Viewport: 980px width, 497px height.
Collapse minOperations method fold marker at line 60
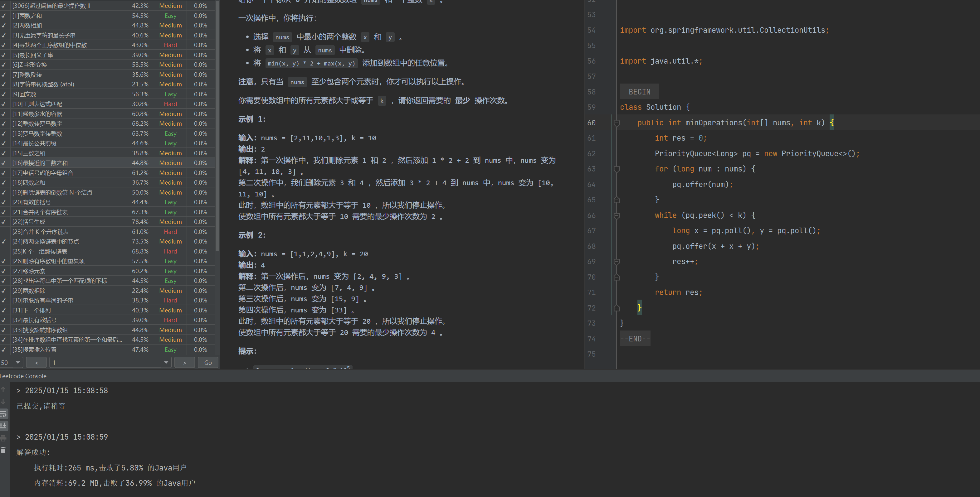[x=617, y=123]
